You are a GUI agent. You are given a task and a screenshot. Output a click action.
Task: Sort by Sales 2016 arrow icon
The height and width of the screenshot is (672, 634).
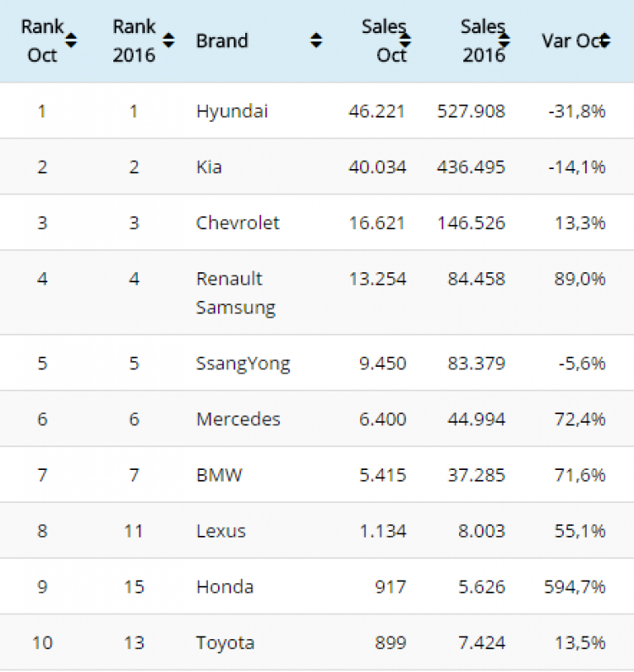[505, 41]
